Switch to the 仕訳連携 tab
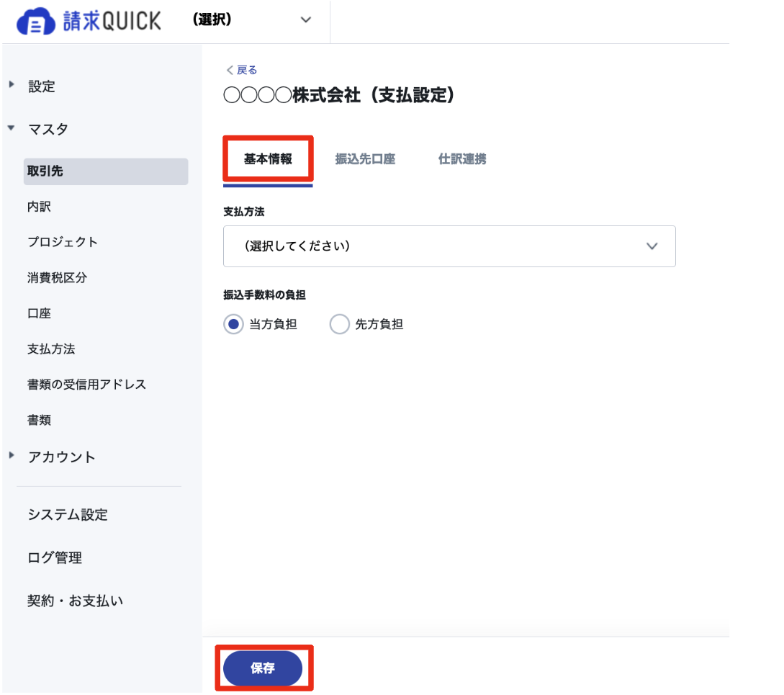Viewport: 784px width, 695px height. 462,159
